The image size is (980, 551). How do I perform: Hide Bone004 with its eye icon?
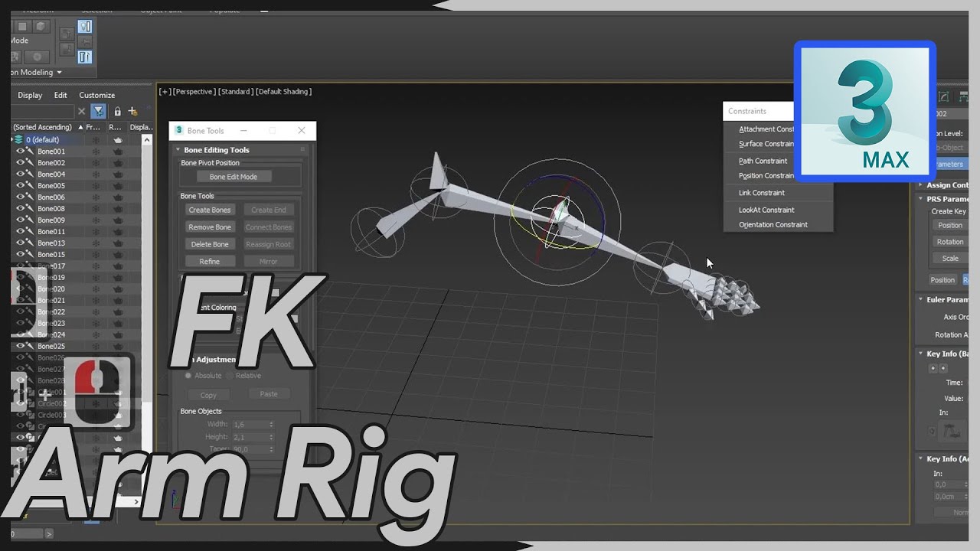21,174
